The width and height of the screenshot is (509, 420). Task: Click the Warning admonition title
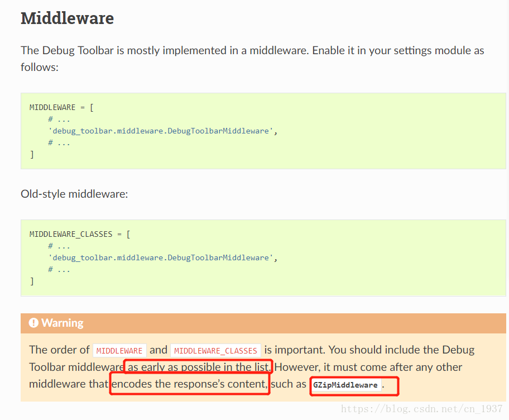click(x=63, y=323)
